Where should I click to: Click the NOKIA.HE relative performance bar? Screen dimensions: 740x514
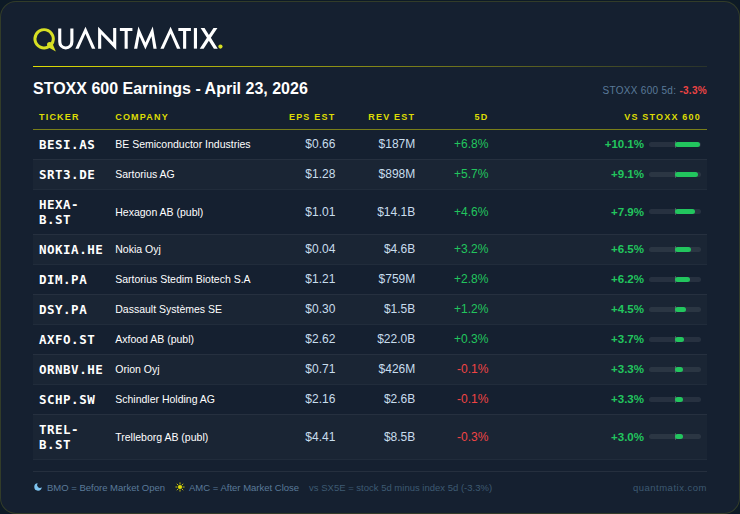point(675,249)
